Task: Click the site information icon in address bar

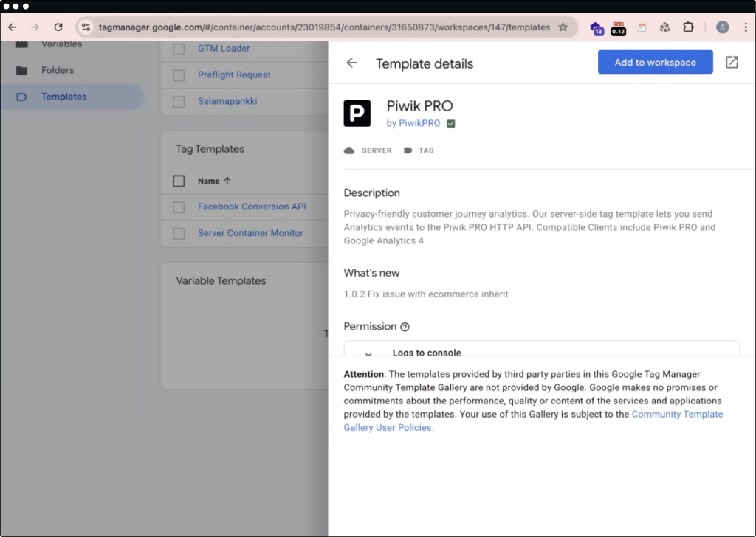Action: pos(86,27)
